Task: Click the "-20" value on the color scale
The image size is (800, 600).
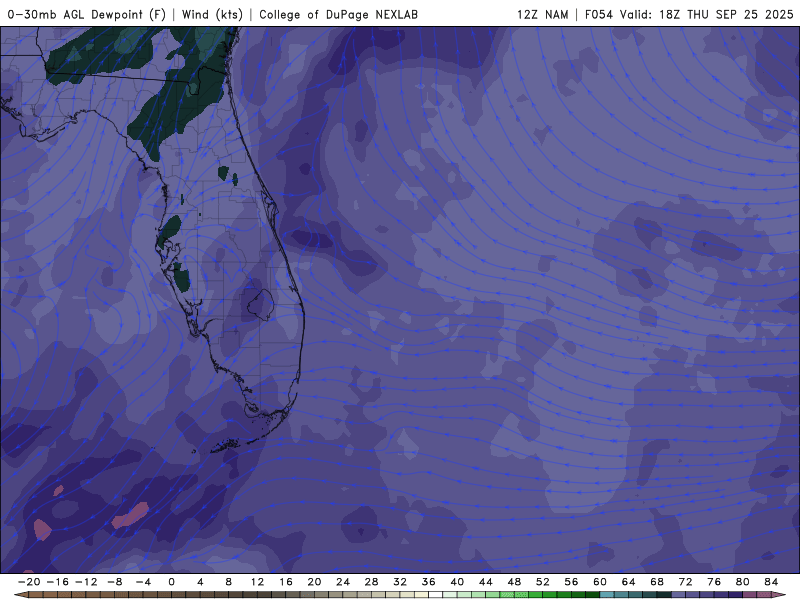Action: pos(29,582)
